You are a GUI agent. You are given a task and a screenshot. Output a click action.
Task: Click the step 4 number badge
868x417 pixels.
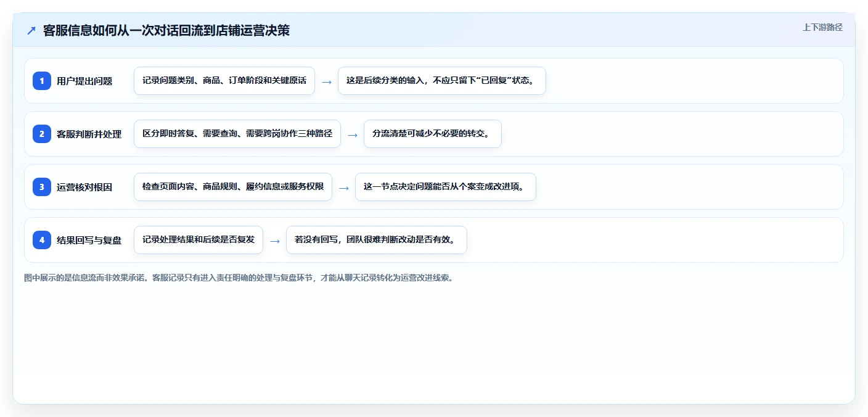click(42, 240)
